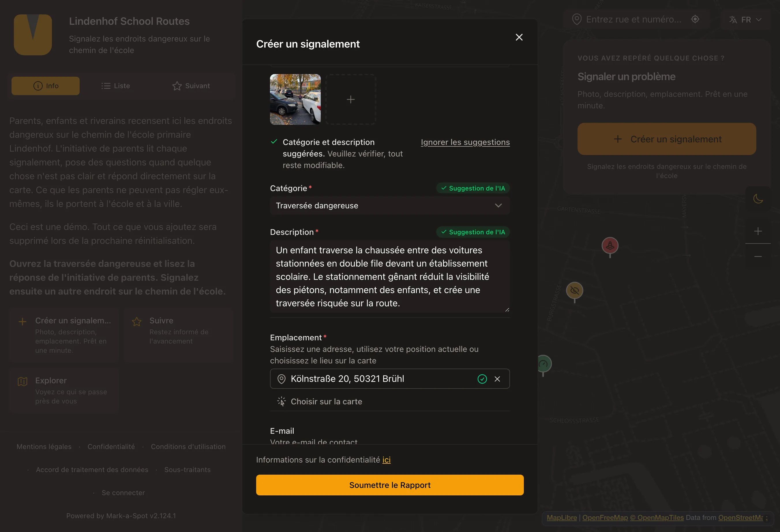Open privacy info link ici
This screenshot has height=532, width=780.
(386, 460)
